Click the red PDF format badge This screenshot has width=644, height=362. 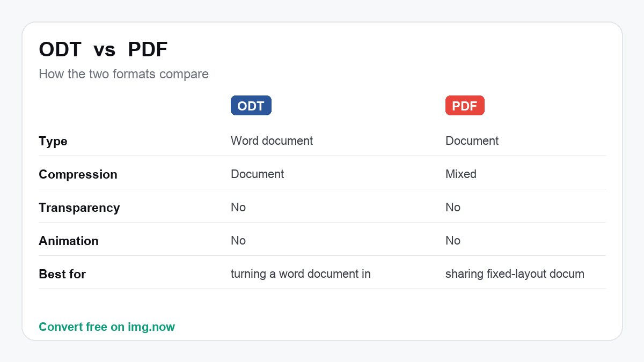click(x=465, y=106)
